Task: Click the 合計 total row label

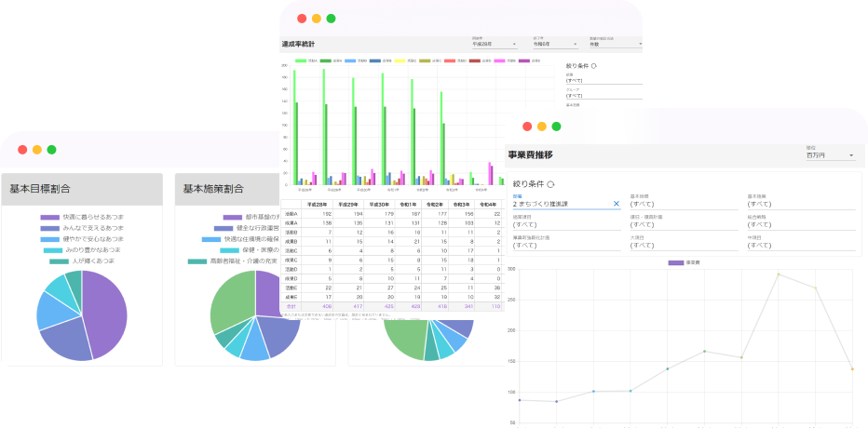Action: pyautogui.click(x=292, y=305)
